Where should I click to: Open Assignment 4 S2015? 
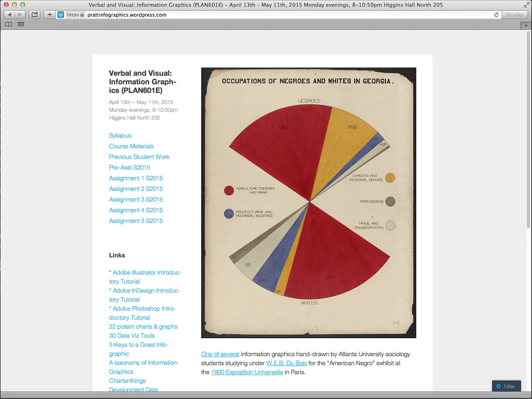point(136,210)
